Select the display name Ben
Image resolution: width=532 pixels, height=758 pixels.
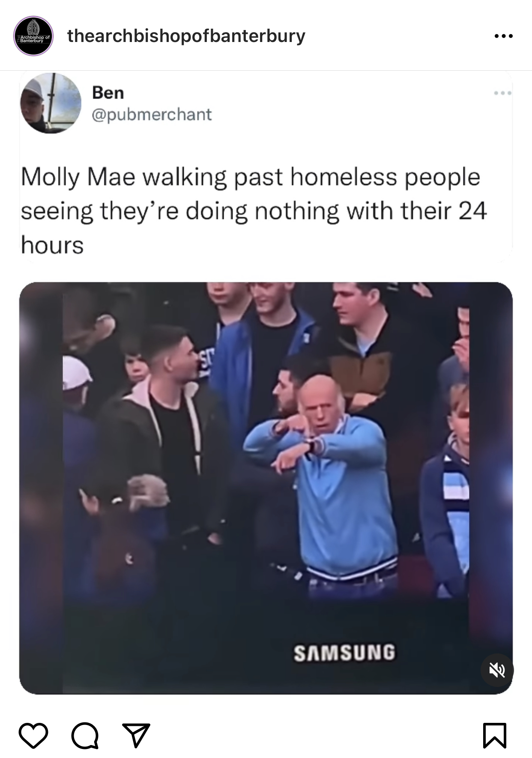point(108,93)
